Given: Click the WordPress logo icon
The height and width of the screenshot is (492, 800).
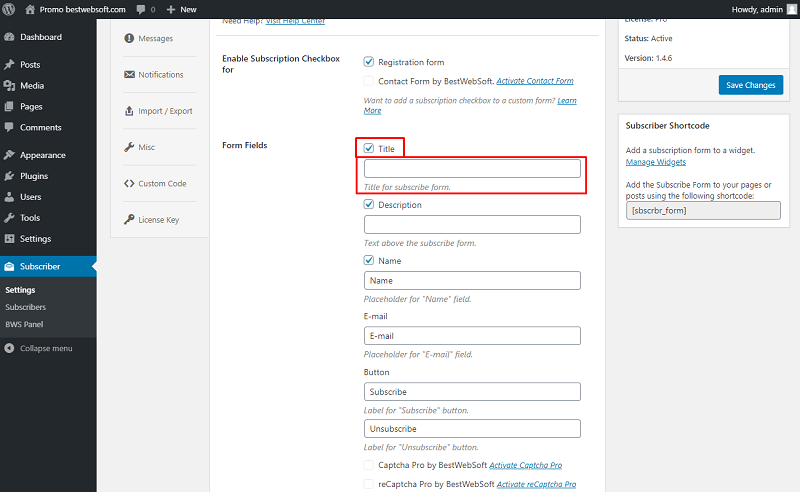Looking at the screenshot, I should [x=9, y=9].
